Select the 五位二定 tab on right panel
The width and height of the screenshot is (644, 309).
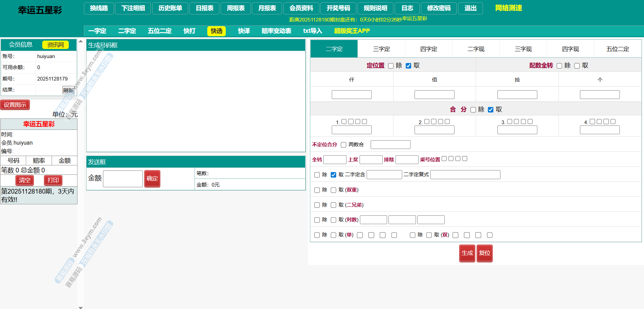pyautogui.click(x=618, y=49)
